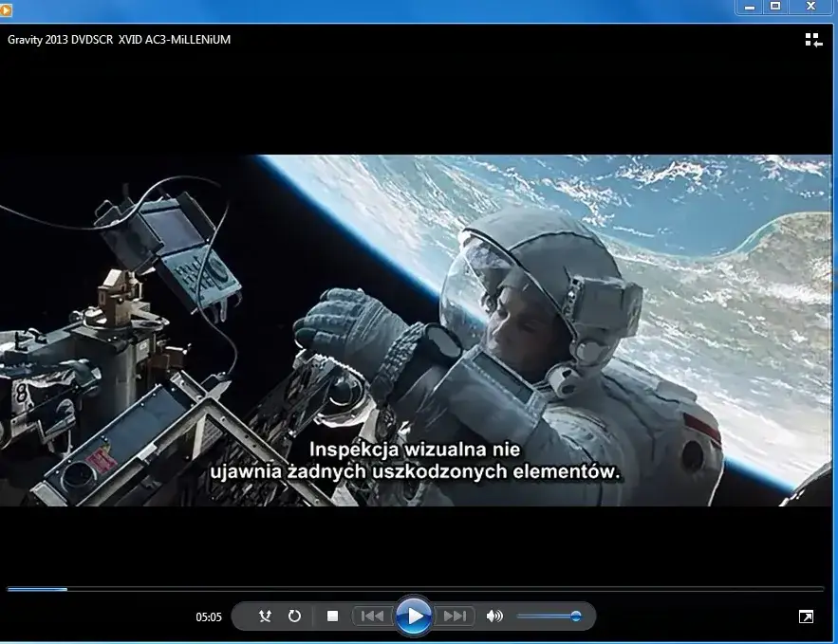The width and height of the screenshot is (838, 644).
Task: Maximize the media player window
Action: pos(775,7)
